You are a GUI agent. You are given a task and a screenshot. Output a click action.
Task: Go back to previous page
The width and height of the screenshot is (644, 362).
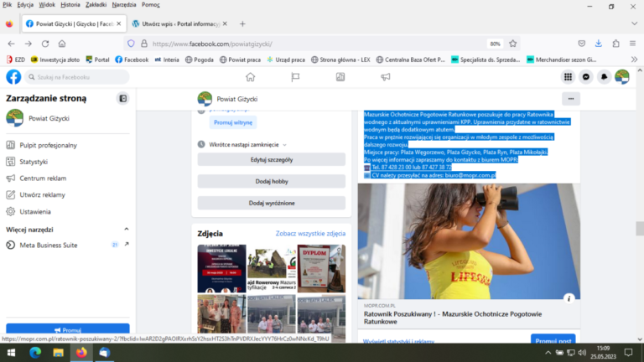click(x=11, y=44)
